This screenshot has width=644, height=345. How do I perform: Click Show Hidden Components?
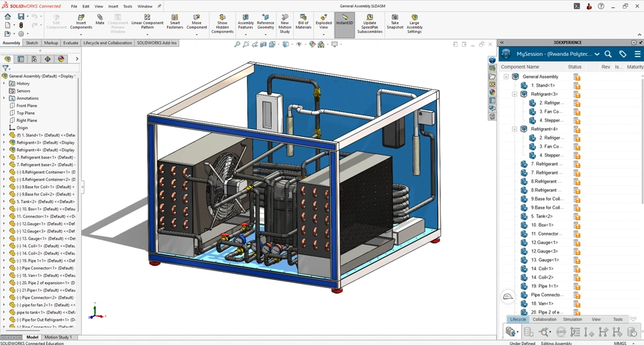(222, 23)
